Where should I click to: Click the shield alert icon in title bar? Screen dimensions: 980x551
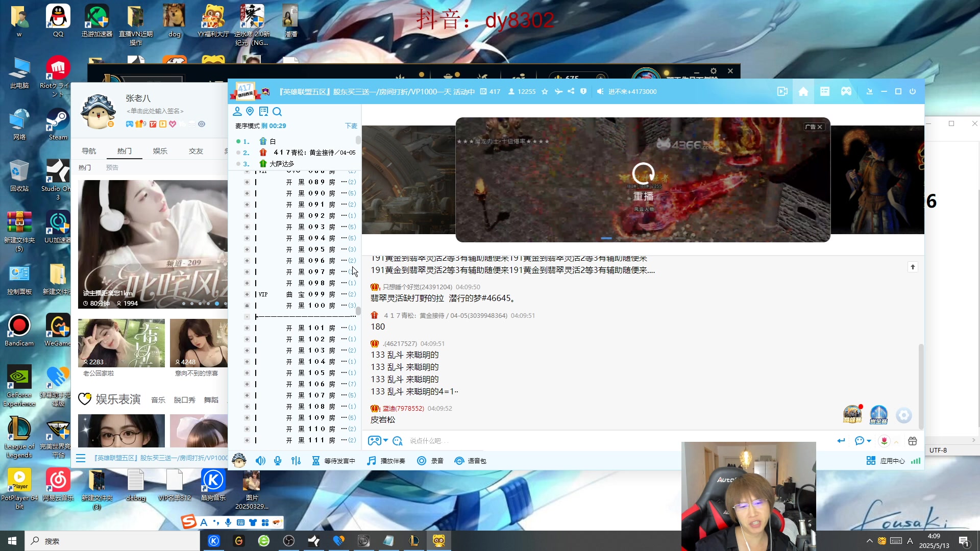pyautogui.click(x=583, y=91)
